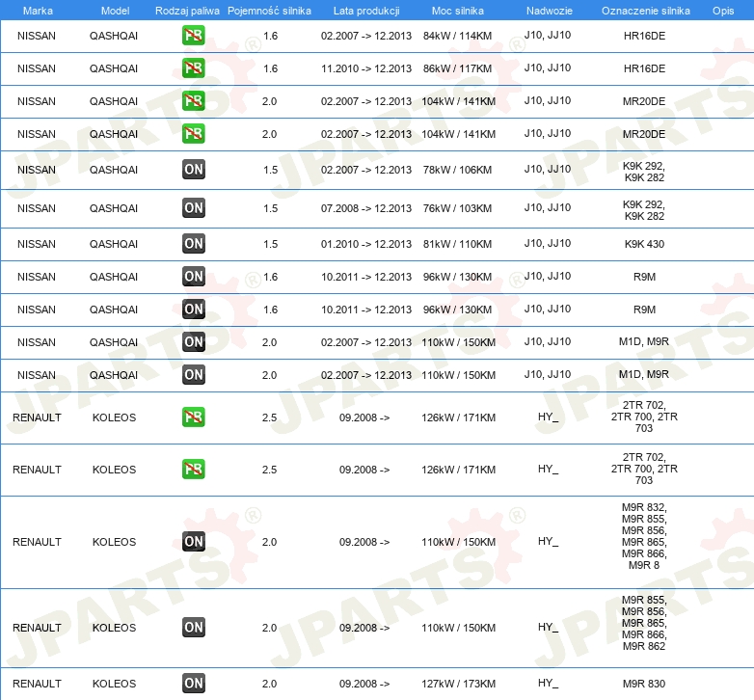The width and height of the screenshot is (754, 700).
Task: Click the Marka column header
Action: point(37,10)
